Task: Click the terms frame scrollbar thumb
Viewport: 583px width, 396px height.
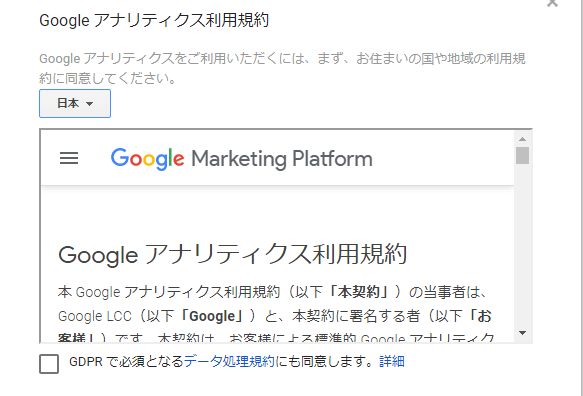Action: click(522, 155)
